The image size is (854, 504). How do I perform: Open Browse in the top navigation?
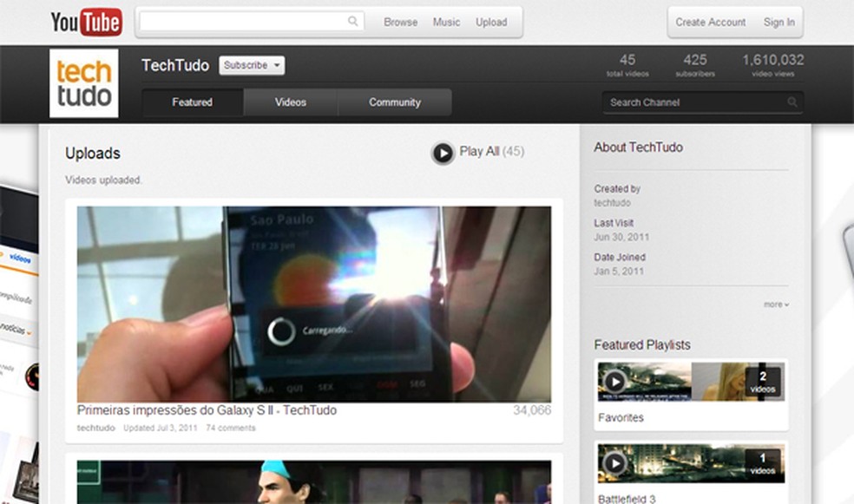400,23
